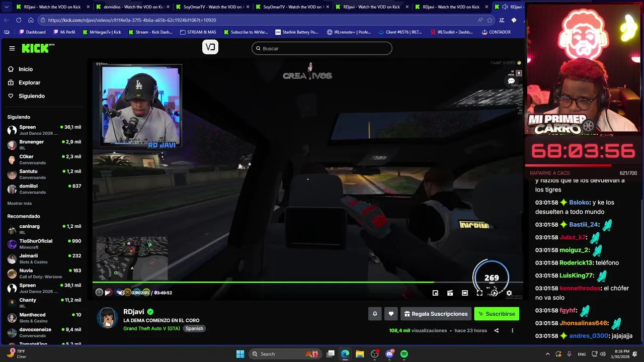Open video settings gear

pos(509,293)
